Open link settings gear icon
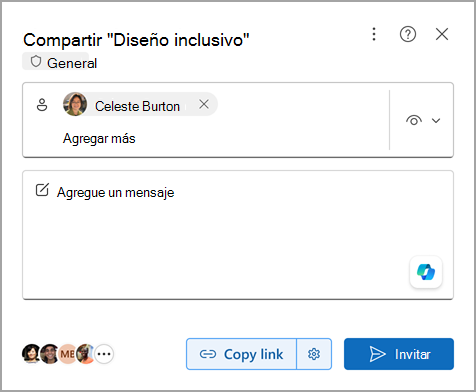476x392 pixels. (314, 354)
